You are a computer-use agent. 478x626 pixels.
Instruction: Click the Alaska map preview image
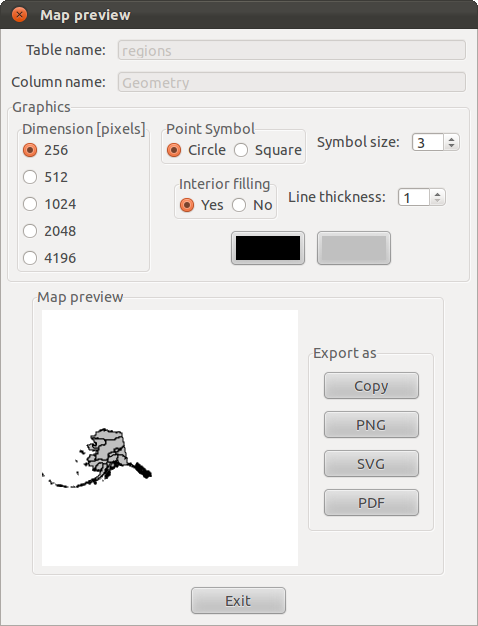pos(170,438)
